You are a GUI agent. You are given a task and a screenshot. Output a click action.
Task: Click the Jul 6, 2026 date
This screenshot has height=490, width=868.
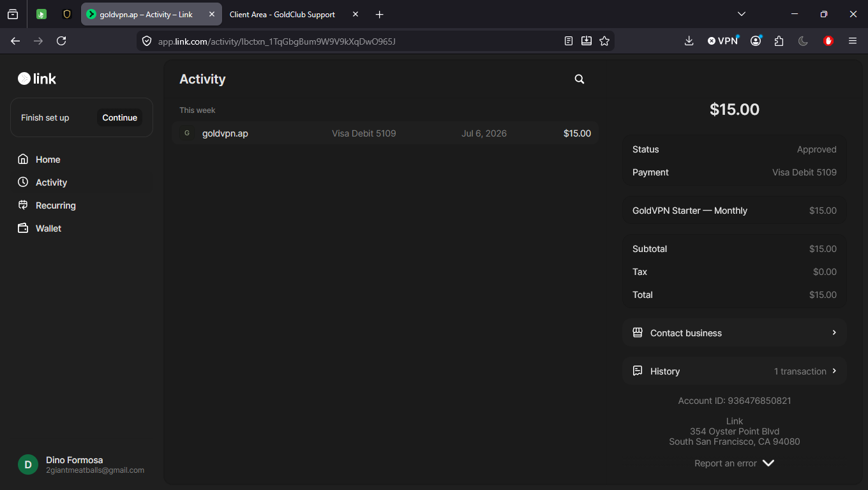[484, 133]
